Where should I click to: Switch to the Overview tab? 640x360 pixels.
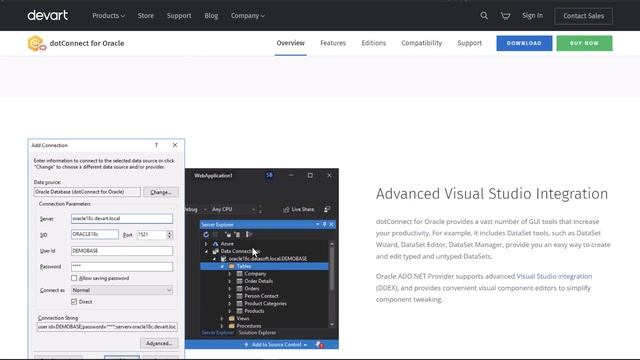[291, 43]
